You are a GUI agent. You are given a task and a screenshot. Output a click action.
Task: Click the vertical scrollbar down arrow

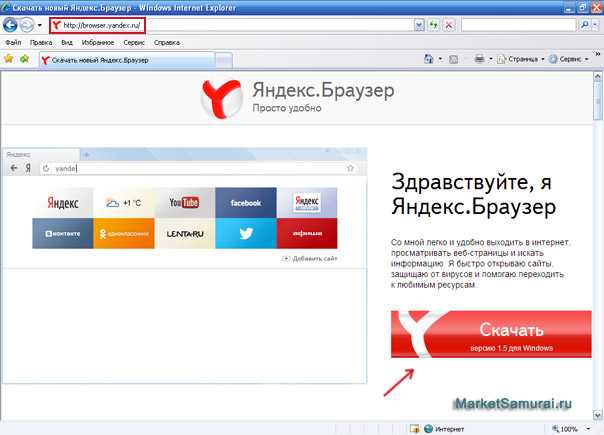597,415
